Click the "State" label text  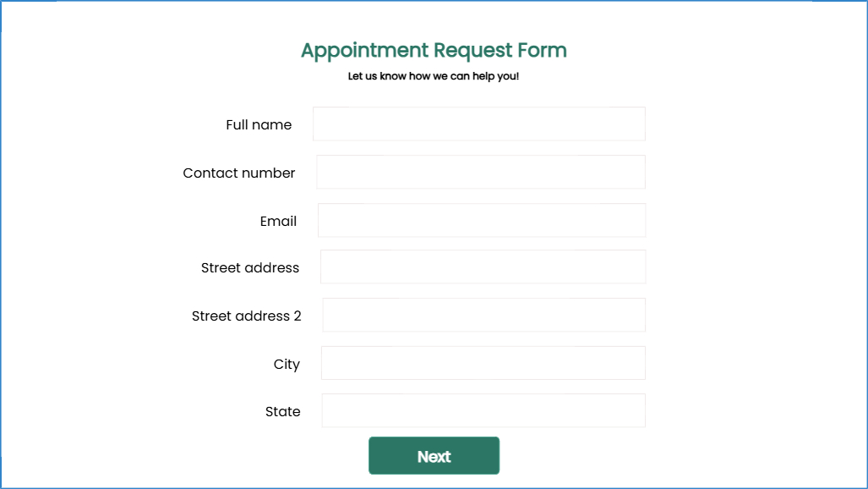(282, 411)
